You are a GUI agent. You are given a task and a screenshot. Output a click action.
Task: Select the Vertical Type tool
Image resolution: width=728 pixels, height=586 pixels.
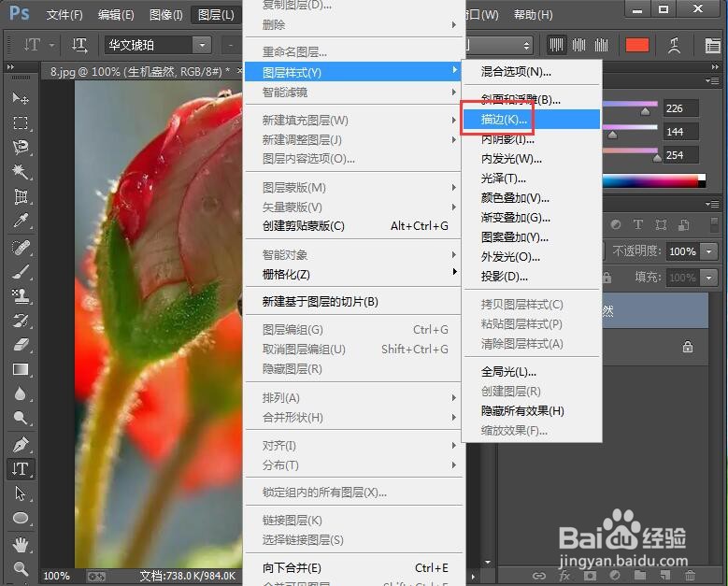[21, 469]
